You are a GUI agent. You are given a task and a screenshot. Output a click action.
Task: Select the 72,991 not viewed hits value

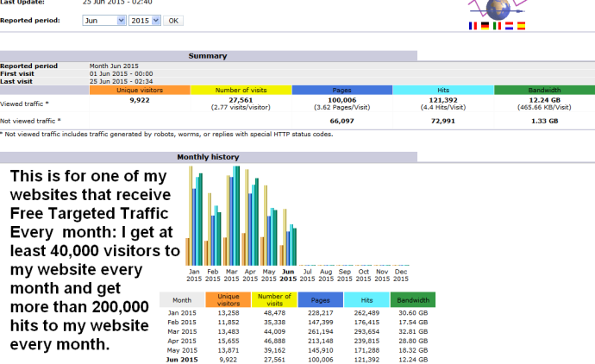coord(443,121)
